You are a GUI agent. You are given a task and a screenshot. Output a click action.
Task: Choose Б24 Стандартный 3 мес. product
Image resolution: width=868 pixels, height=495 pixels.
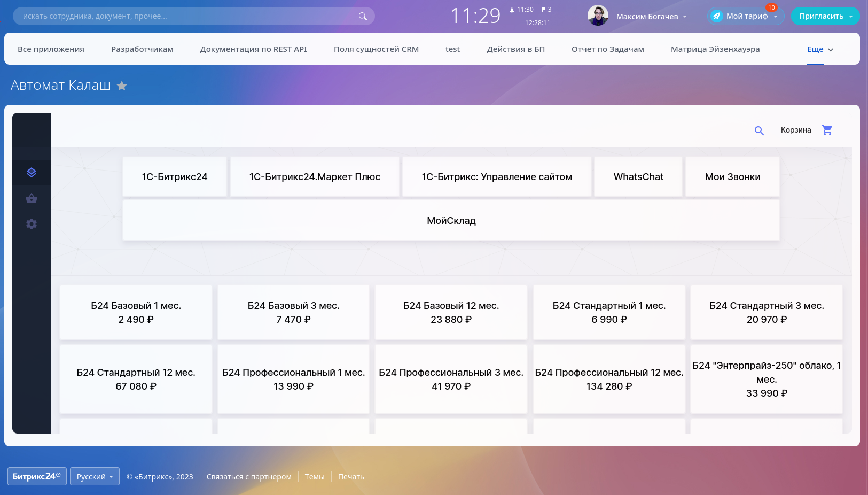click(x=767, y=313)
